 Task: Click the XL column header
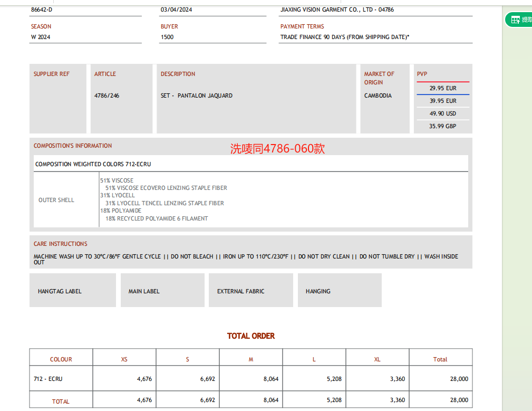click(377, 359)
